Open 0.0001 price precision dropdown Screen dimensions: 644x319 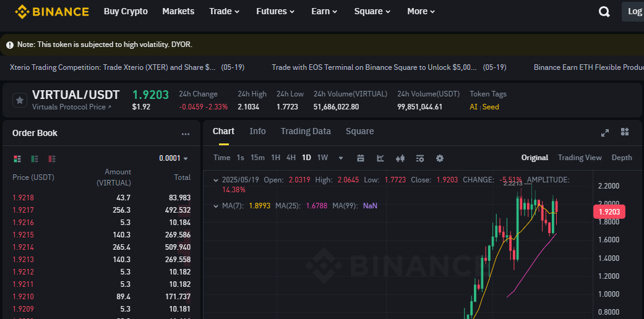pos(174,158)
